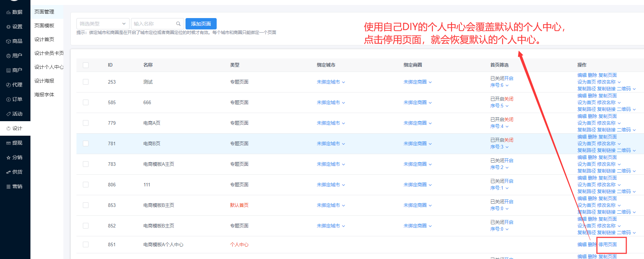Open 序号:1 dropdown in row 806
Viewport: 644px width, 259px height.
pos(499,188)
